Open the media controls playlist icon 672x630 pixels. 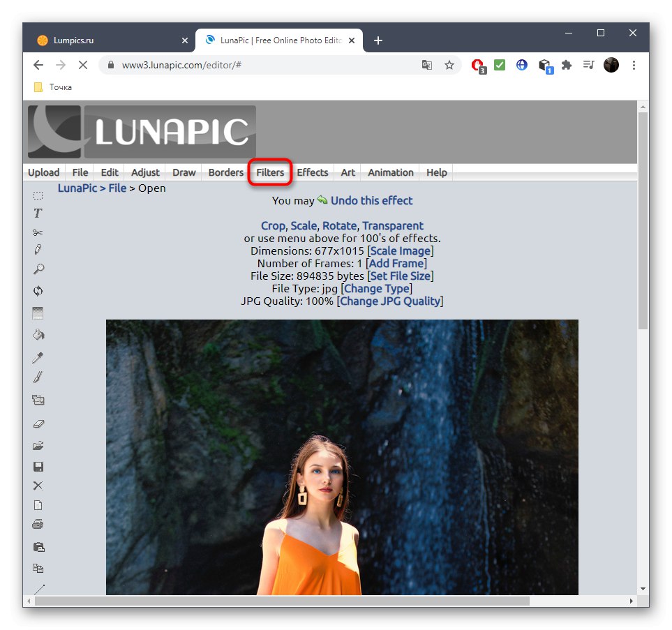(588, 65)
